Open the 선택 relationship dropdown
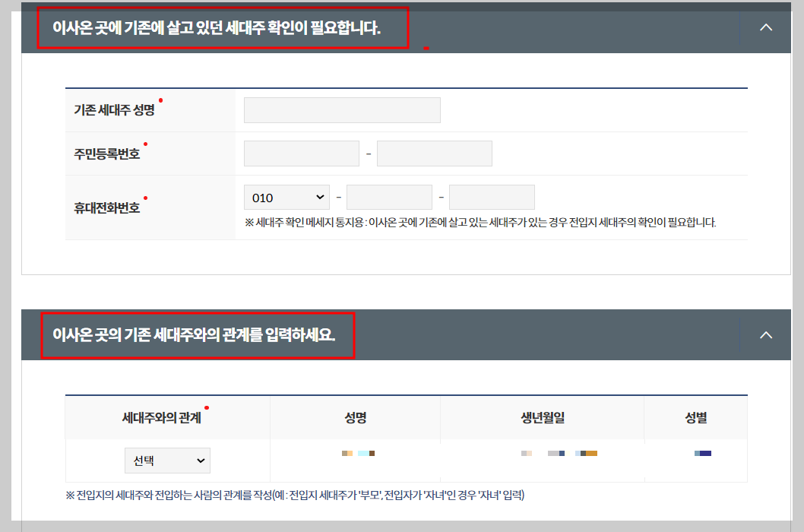 click(x=167, y=460)
